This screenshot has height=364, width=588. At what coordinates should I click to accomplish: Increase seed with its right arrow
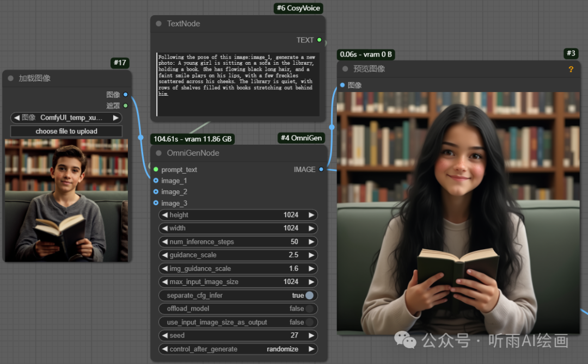[x=311, y=336]
